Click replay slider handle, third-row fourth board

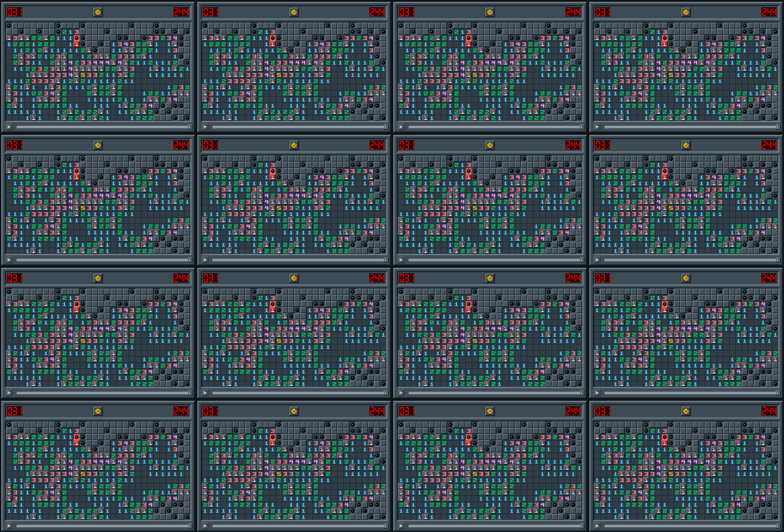(778, 393)
